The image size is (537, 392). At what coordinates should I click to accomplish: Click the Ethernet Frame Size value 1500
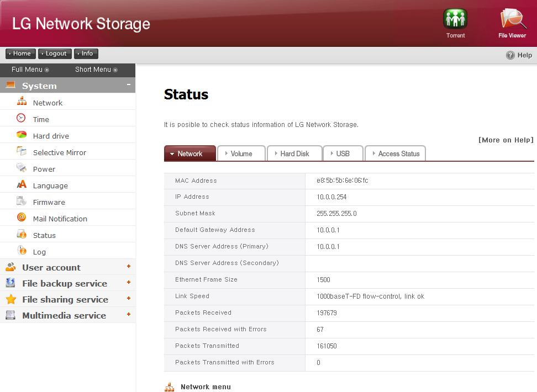(323, 280)
